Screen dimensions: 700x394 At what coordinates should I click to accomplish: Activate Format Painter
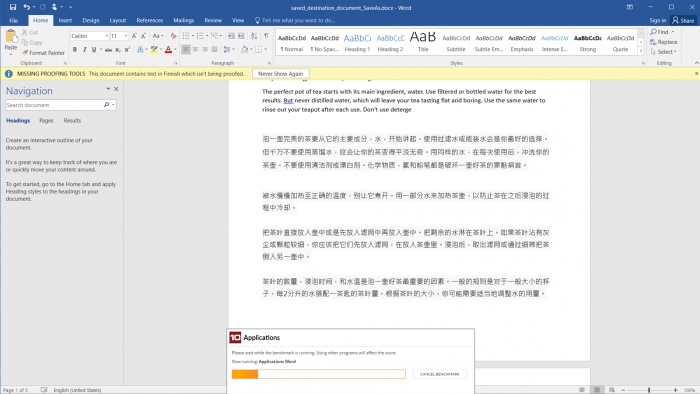[43, 53]
